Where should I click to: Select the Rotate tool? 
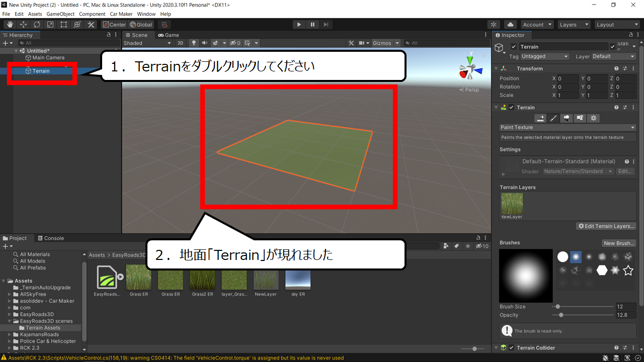(37, 25)
